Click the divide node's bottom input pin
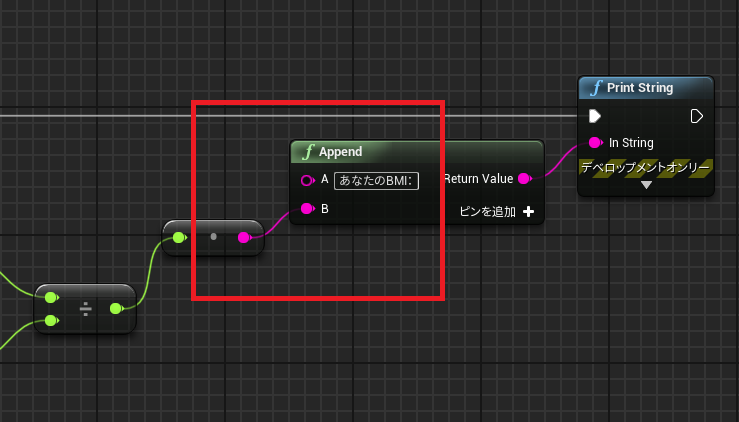This screenshot has height=422, width=739. (x=51, y=320)
